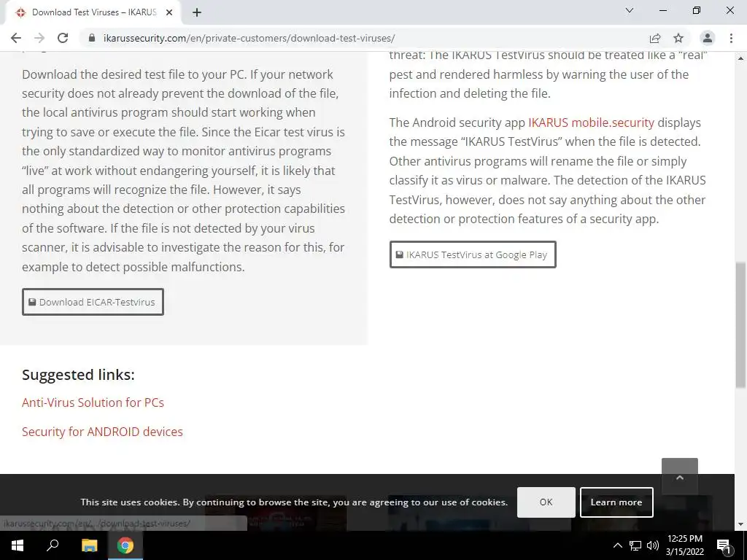
Task: Click the scrollbar down arrow
Action: (x=741, y=524)
